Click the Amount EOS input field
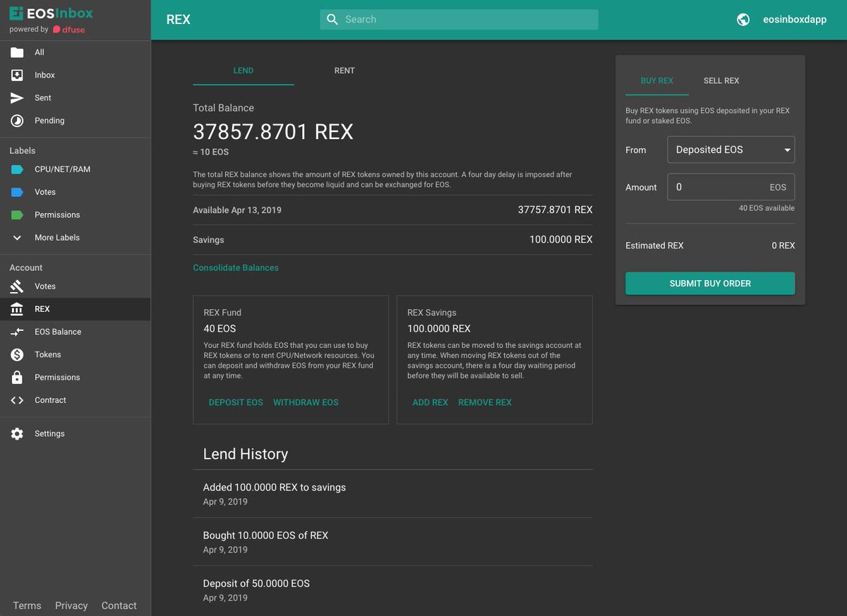This screenshot has height=616, width=847. point(731,187)
